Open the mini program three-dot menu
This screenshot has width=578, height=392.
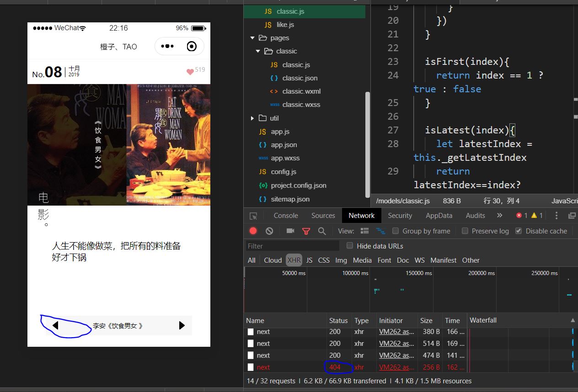167,47
